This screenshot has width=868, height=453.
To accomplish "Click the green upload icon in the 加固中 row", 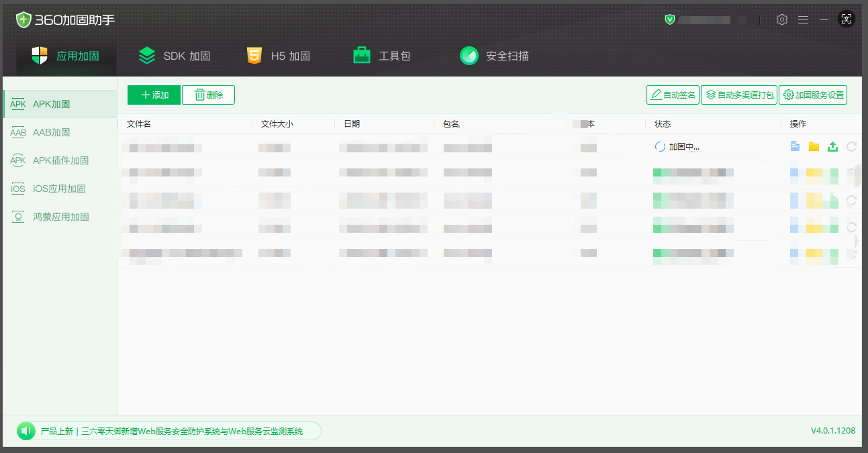I will [832, 146].
